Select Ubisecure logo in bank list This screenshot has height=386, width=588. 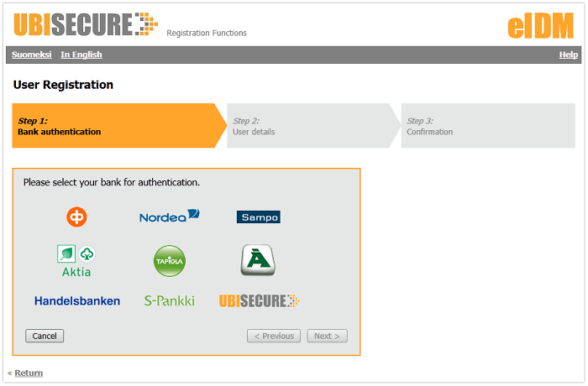[x=259, y=301]
